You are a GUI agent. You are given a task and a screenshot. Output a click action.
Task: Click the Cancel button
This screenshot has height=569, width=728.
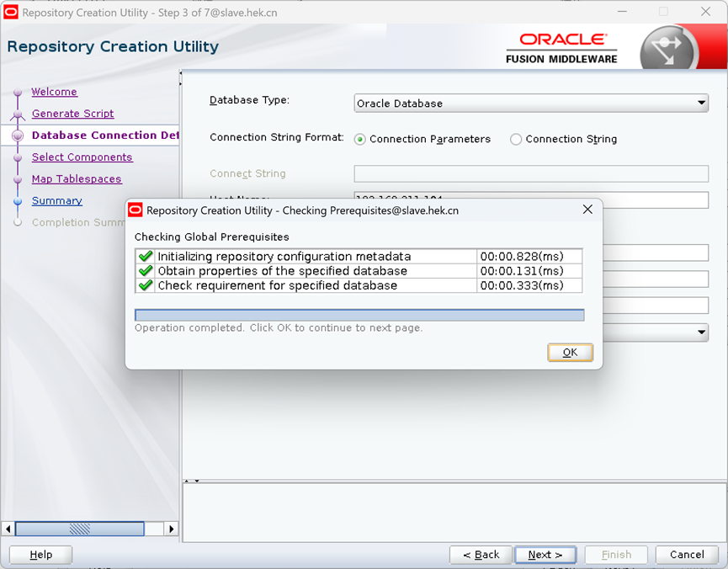coord(687,555)
